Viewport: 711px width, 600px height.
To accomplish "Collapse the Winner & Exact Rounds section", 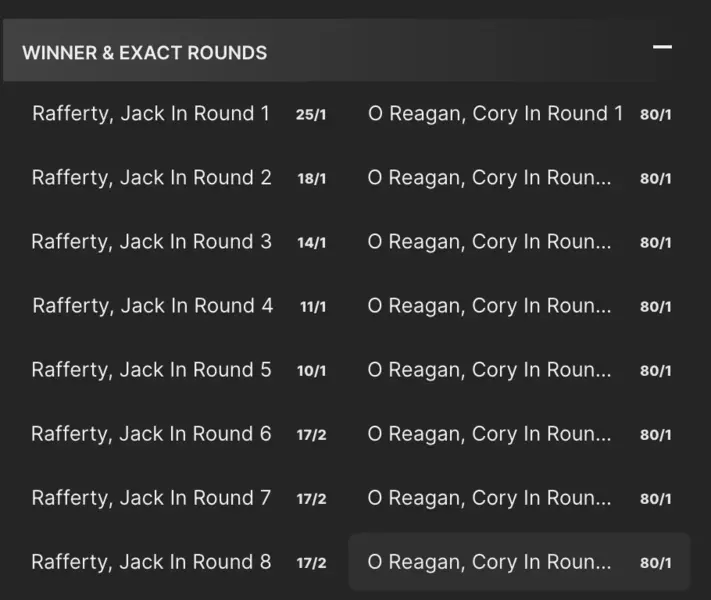I will 661,47.
